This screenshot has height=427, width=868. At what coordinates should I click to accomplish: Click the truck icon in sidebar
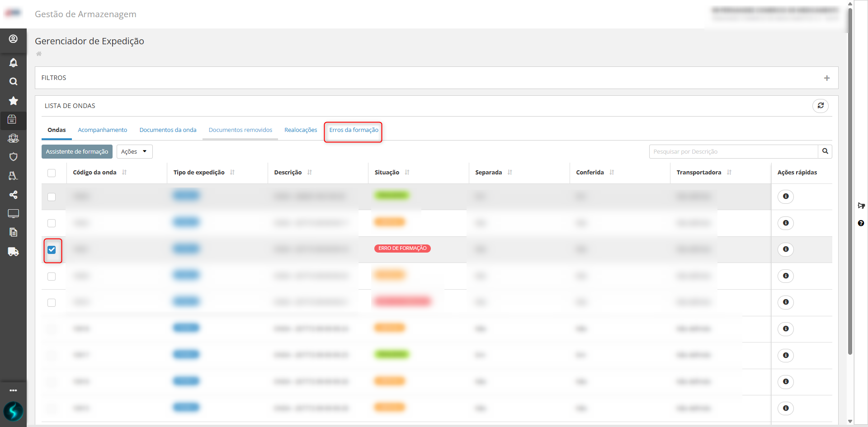pyautogui.click(x=13, y=252)
